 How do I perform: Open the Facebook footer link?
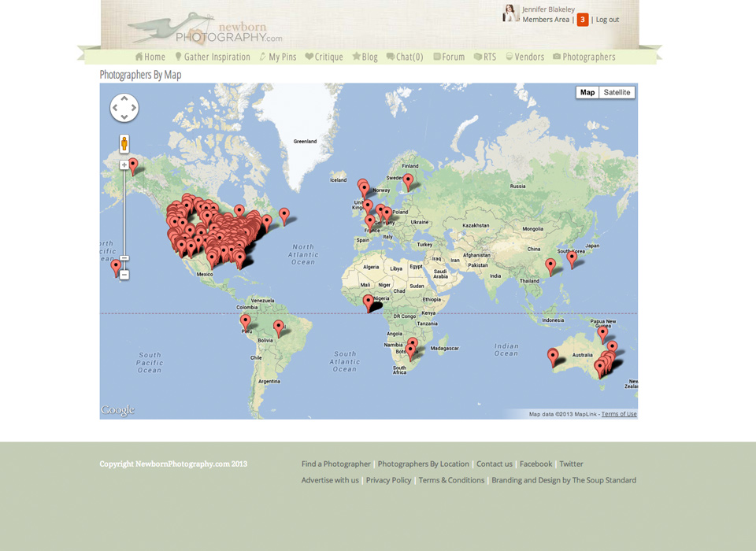click(535, 464)
